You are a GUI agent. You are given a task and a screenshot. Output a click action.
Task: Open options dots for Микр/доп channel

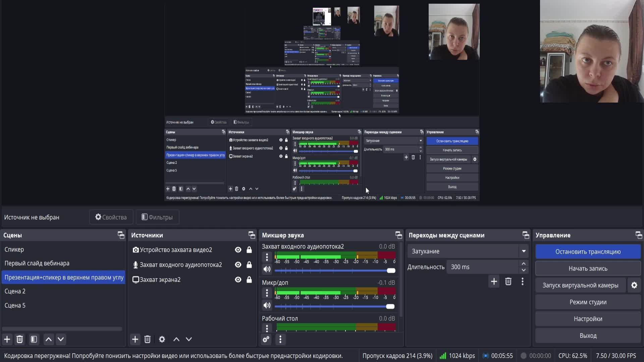267,293
